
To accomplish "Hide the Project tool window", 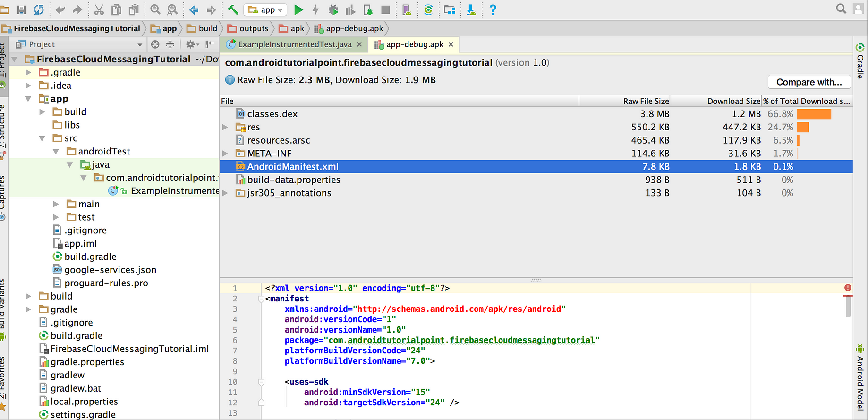I will pos(210,44).
